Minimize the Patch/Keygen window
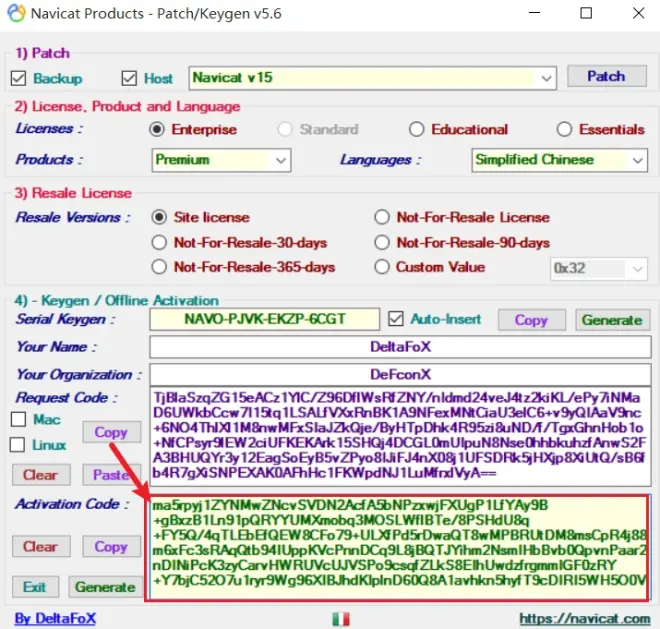The image size is (660, 629). [x=534, y=13]
